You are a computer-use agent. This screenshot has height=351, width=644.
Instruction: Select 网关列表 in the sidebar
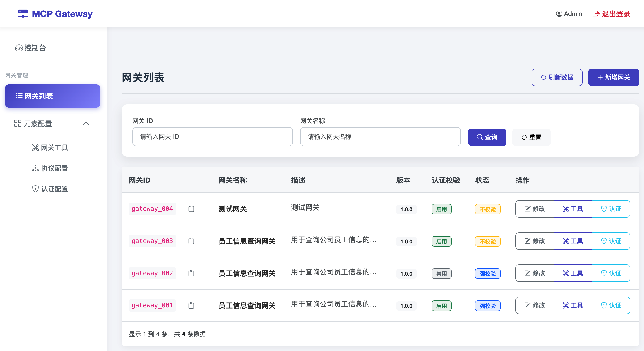(53, 96)
